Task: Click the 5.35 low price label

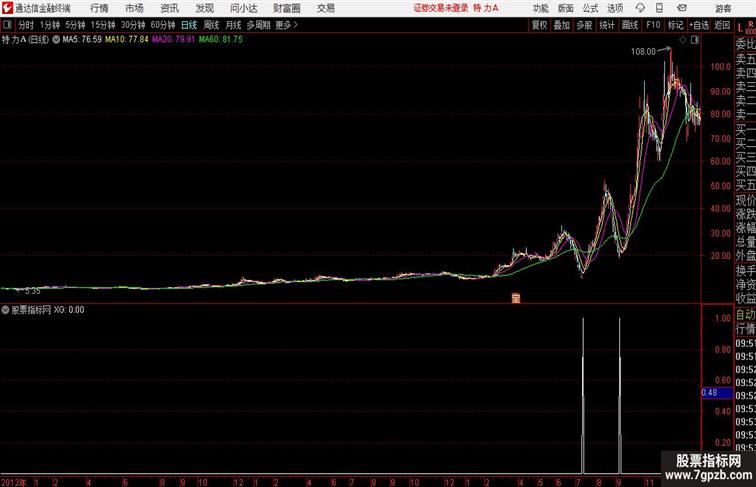Action: 32,291
